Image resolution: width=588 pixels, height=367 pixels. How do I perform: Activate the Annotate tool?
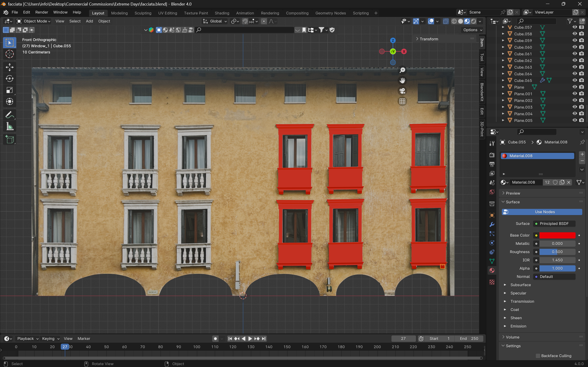click(x=9, y=115)
